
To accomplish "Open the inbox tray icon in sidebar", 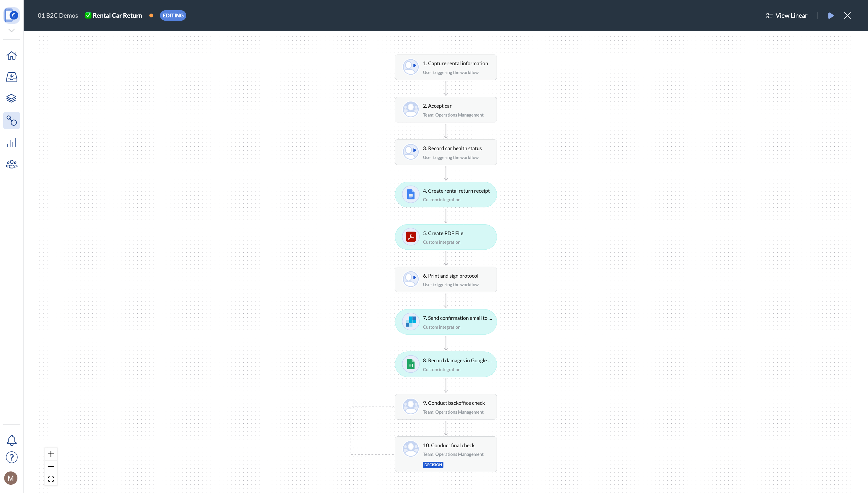I will (12, 77).
